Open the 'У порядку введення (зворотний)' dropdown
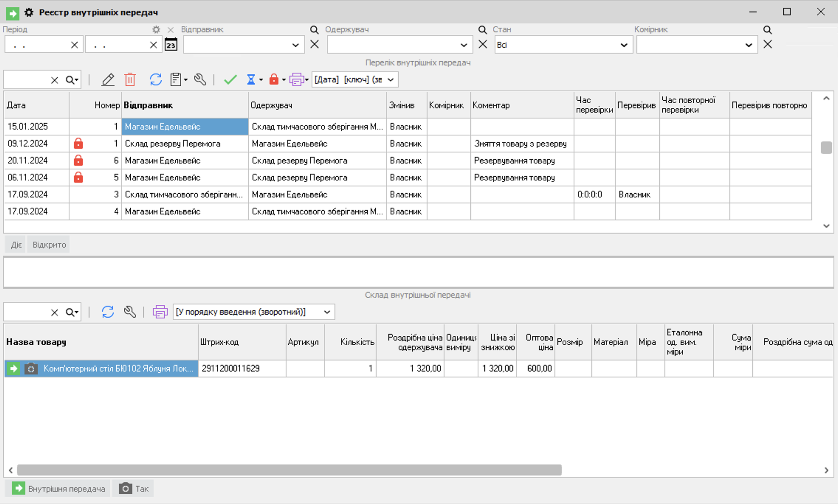838x504 pixels. pos(327,312)
